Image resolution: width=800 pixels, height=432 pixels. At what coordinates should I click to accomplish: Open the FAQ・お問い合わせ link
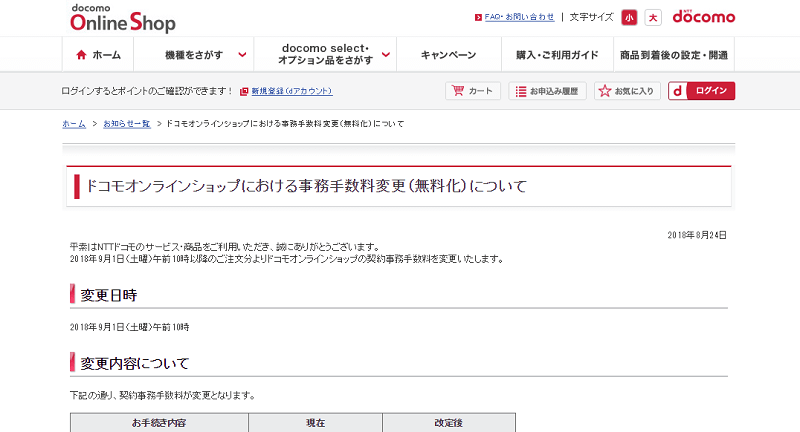pyautogui.click(x=519, y=17)
